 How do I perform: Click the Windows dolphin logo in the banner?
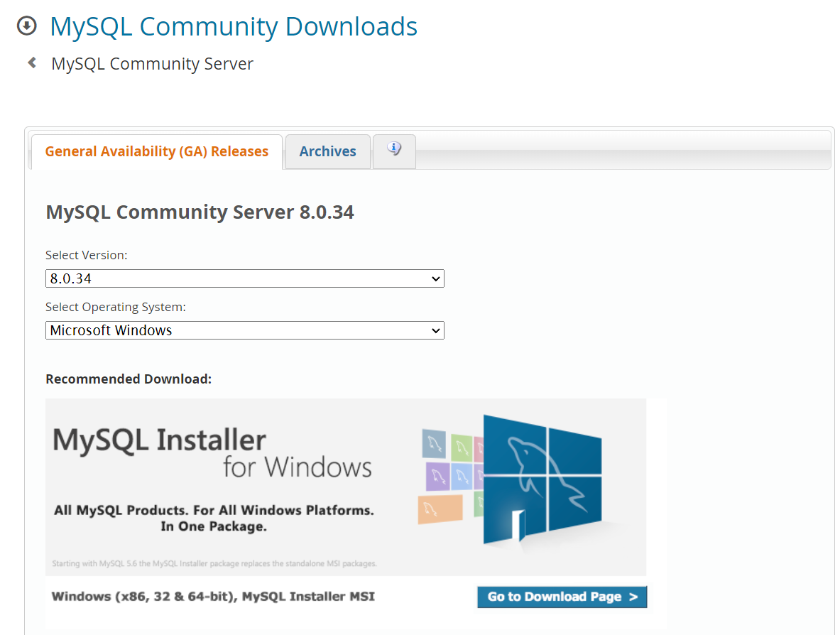[542, 479]
